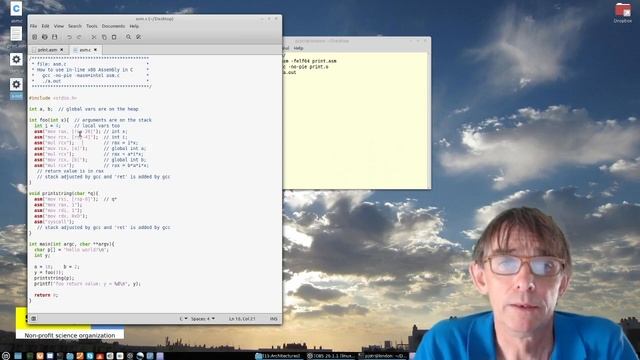Switch to the OBS taskbar window
The width and height of the screenshot is (640, 360).
(331, 356)
